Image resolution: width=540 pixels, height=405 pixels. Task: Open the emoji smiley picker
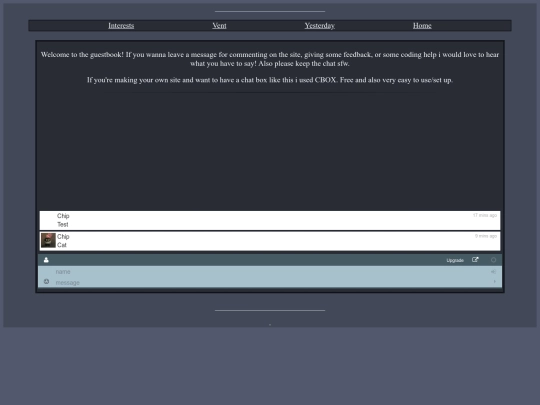pos(46,282)
